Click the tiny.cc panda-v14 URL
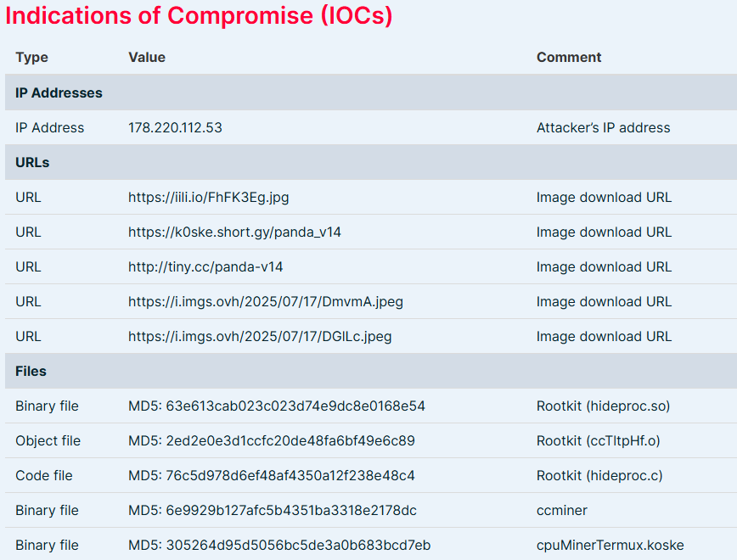This screenshot has height=560, width=737. click(205, 266)
